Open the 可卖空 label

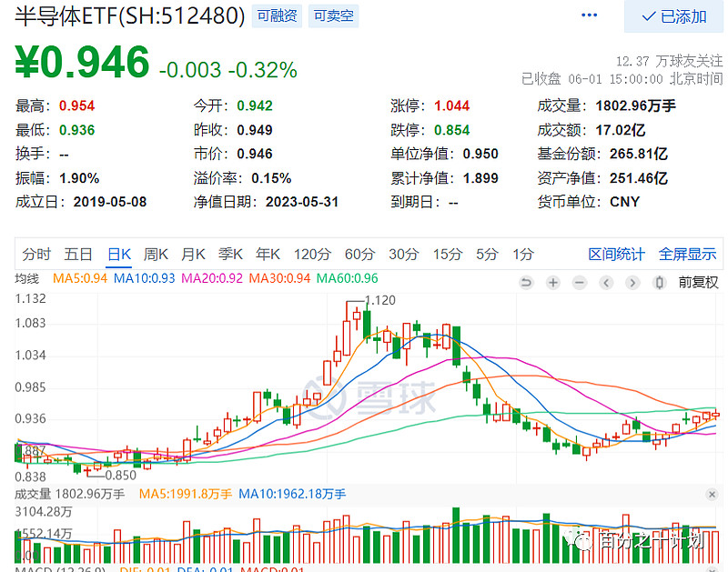(333, 15)
